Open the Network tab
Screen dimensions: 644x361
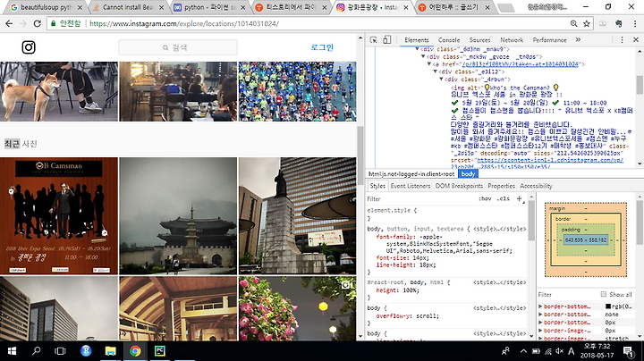[x=512, y=40]
